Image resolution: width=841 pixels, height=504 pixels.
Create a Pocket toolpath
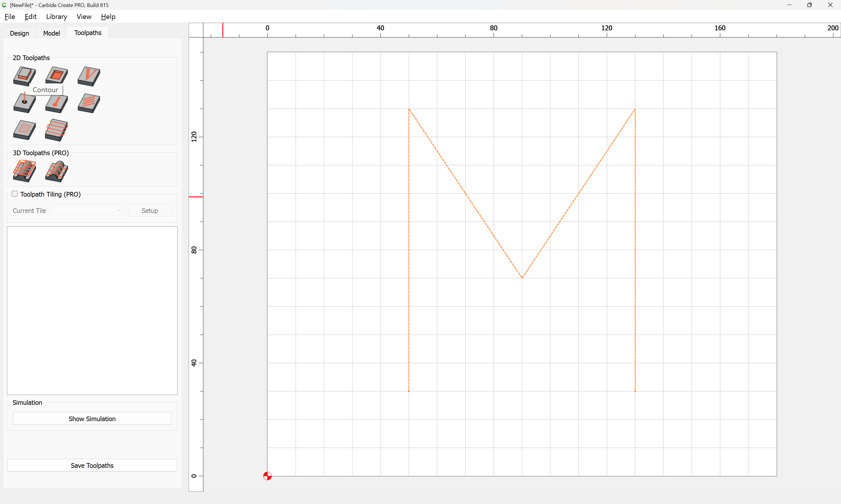click(56, 76)
